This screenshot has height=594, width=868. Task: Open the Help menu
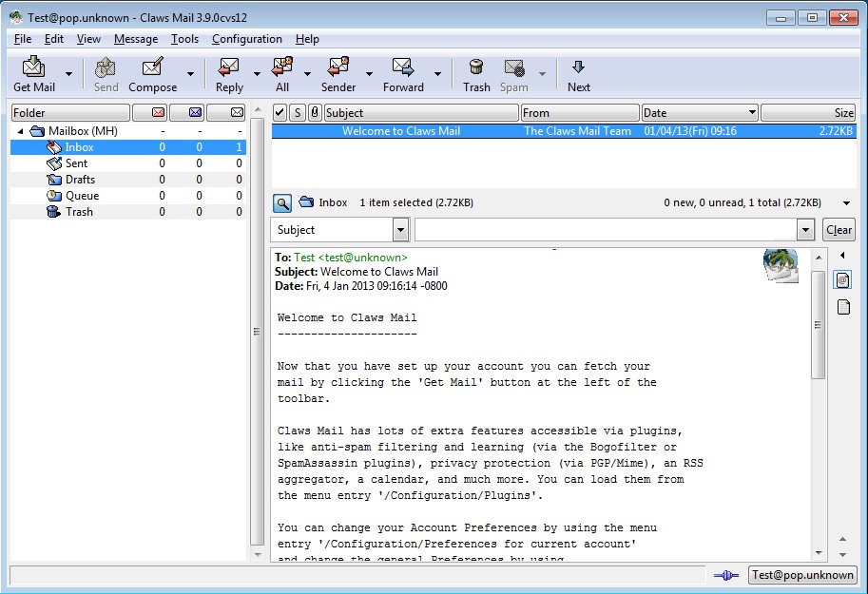(x=307, y=39)
